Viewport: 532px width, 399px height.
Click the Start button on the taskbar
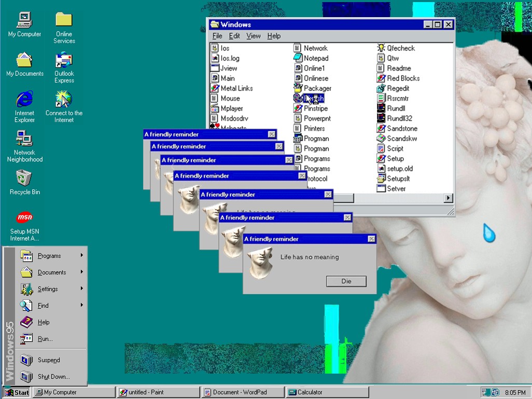coord(17,392)
